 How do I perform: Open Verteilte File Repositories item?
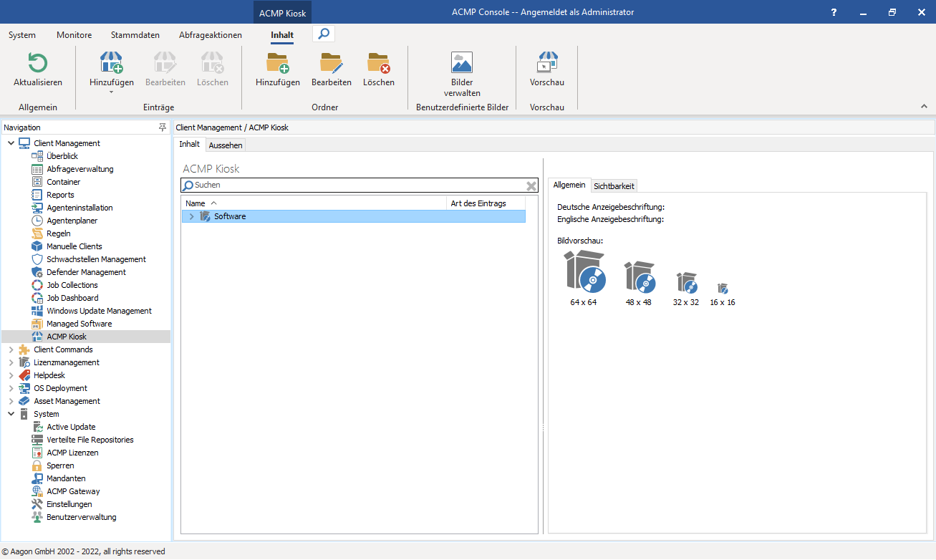(90, 440)
